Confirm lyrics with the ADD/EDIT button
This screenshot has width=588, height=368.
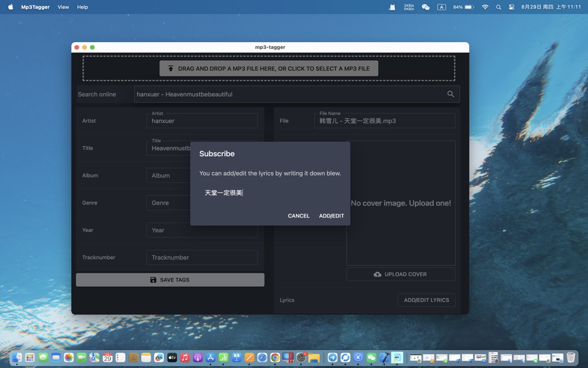click(x=331, y=216)
